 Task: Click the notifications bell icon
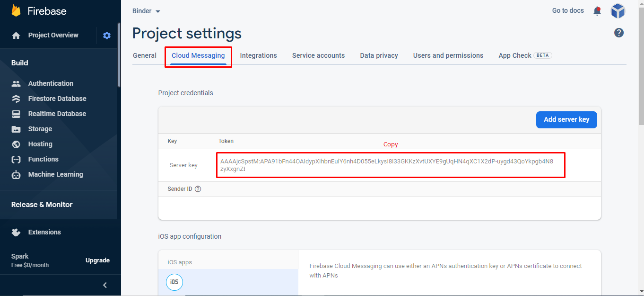tap(597, 11)
